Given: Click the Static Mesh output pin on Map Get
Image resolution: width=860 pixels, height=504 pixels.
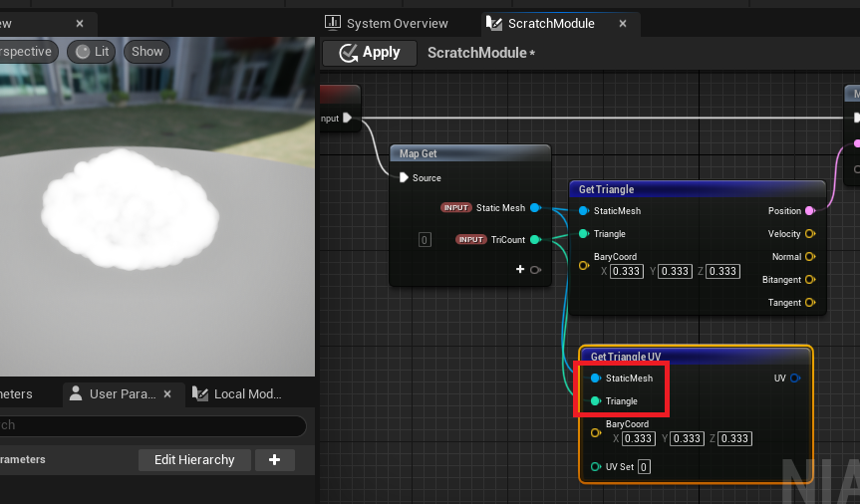Looking at the screenshot, I should [x=536, y=208].
